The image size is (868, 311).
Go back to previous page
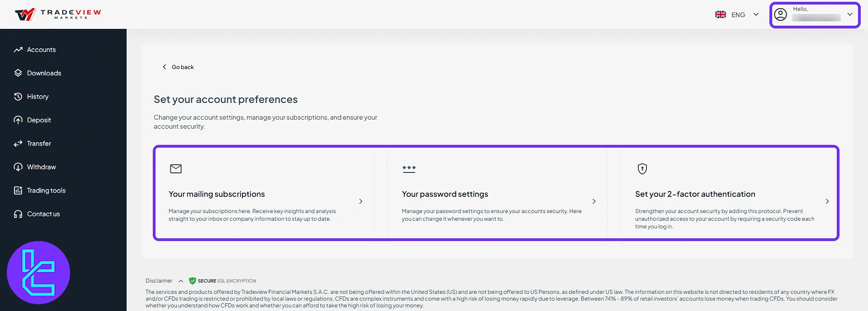coord(178,67)
